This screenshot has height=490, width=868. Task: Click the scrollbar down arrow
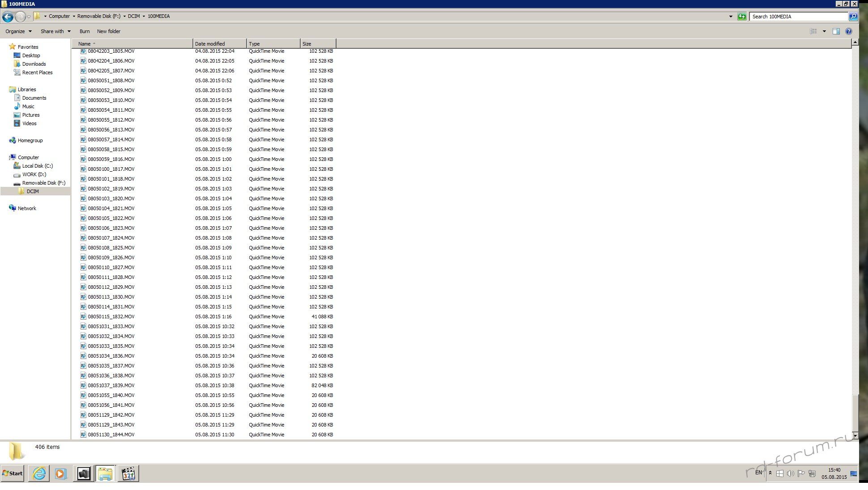[x=855, y=435]
